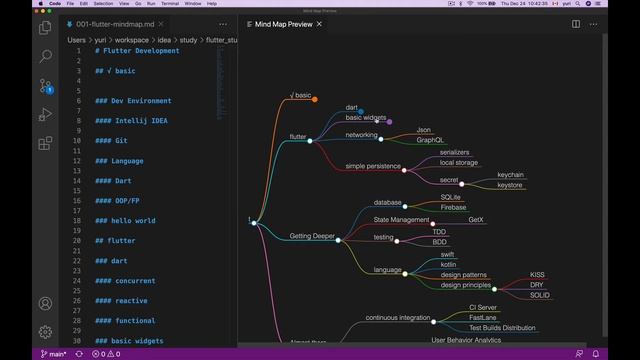Click the study breadcrumb segment
The image size is (640, 360).
tap(188, 40)
